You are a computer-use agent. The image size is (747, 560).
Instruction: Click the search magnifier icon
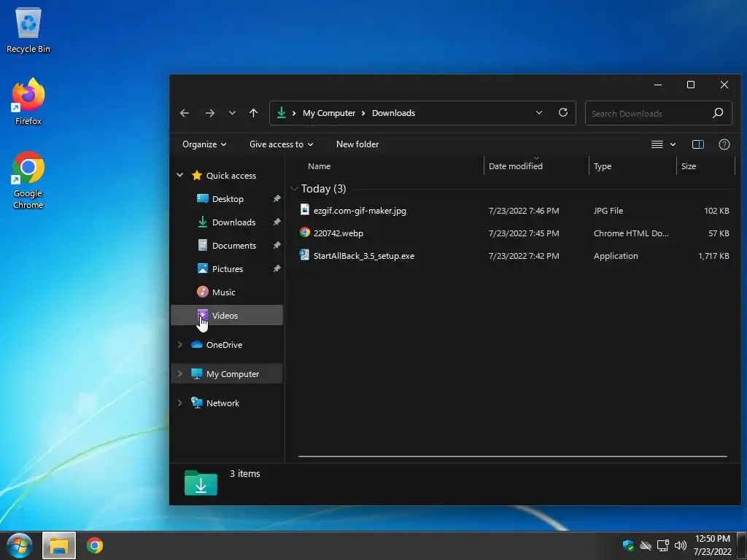pyautogui.click(x=718, y=113)
